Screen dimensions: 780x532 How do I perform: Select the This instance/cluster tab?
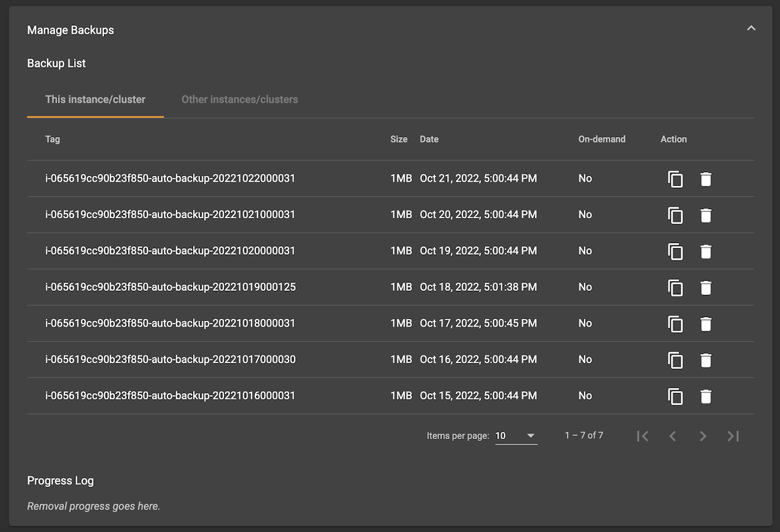coord(95,99)
